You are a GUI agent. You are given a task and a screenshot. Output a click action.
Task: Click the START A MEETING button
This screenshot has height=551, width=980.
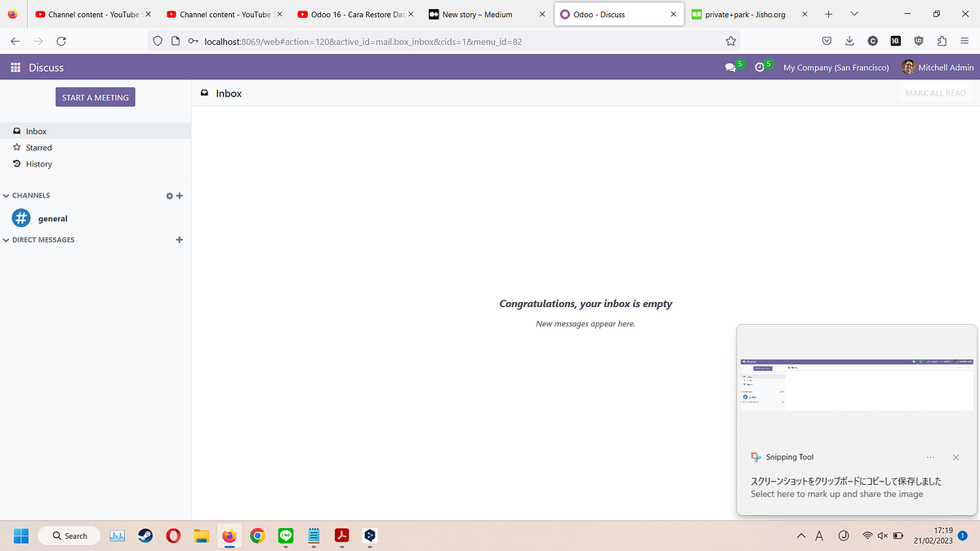point(95,96)
